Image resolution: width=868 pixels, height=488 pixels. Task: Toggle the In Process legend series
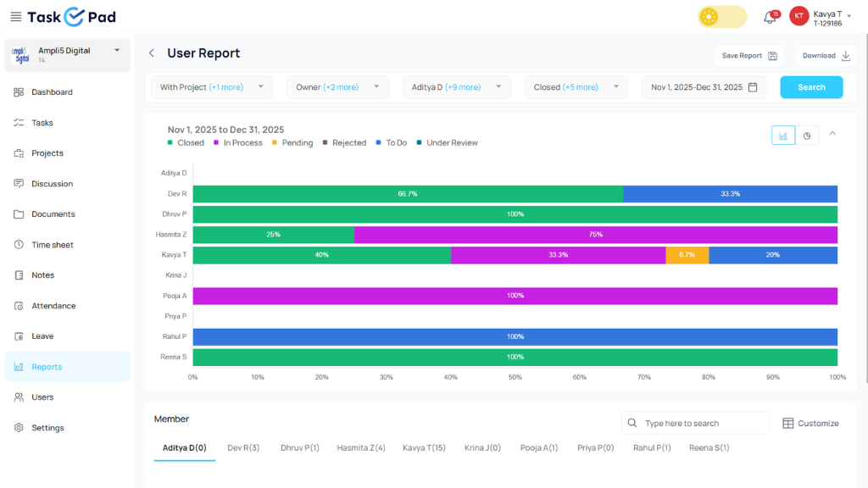point(238,142)
